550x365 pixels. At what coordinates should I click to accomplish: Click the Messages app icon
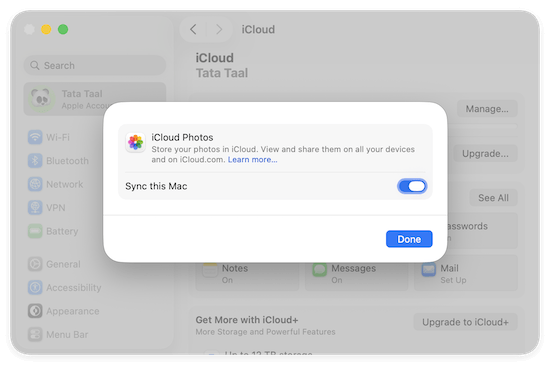tap(319, 270)
